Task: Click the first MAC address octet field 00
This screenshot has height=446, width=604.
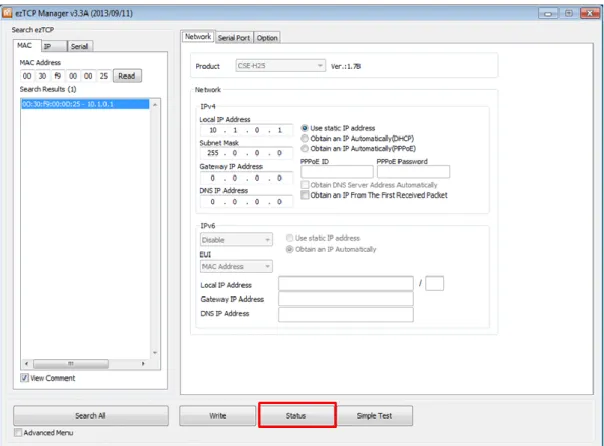Action: [27, 76]
